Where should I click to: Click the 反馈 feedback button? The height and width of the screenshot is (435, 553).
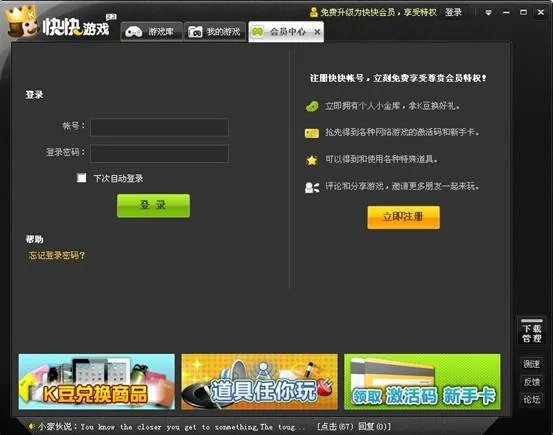(531, 382)
